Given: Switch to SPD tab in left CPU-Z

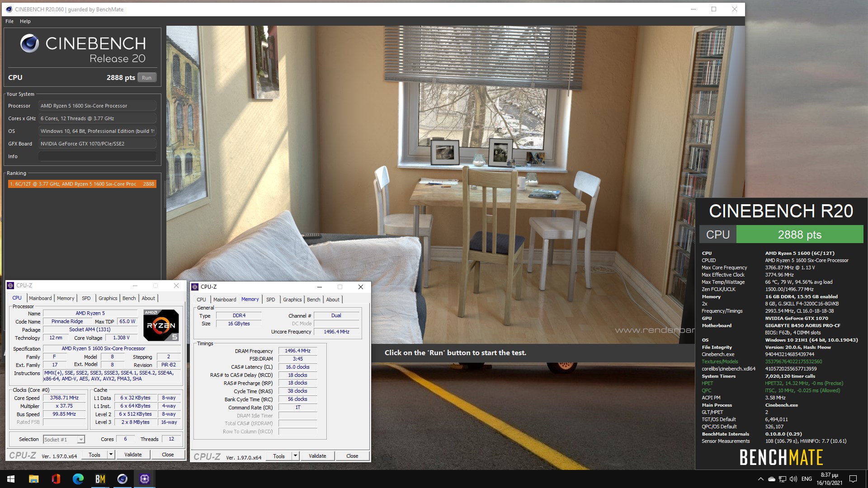Looking at the screenshot, I should click(x=86, y=298).
